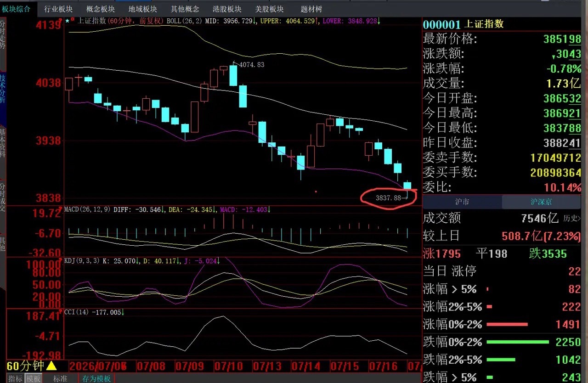Click the 当日 涨停 row
The image size is (588, 383).
(502, 271)
